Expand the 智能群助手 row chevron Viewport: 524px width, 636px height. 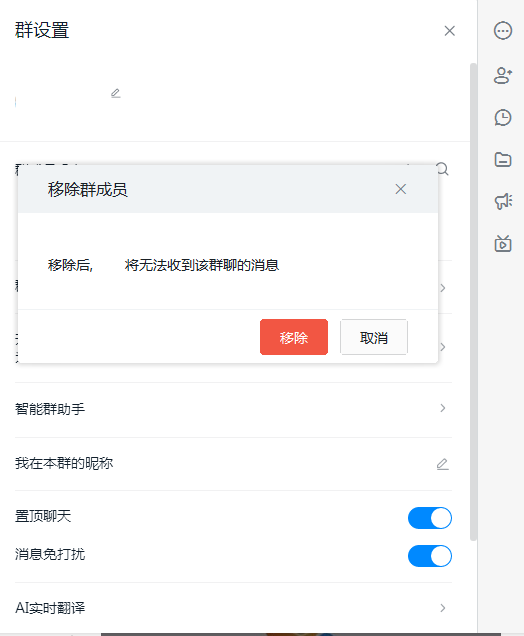[442, 408]
